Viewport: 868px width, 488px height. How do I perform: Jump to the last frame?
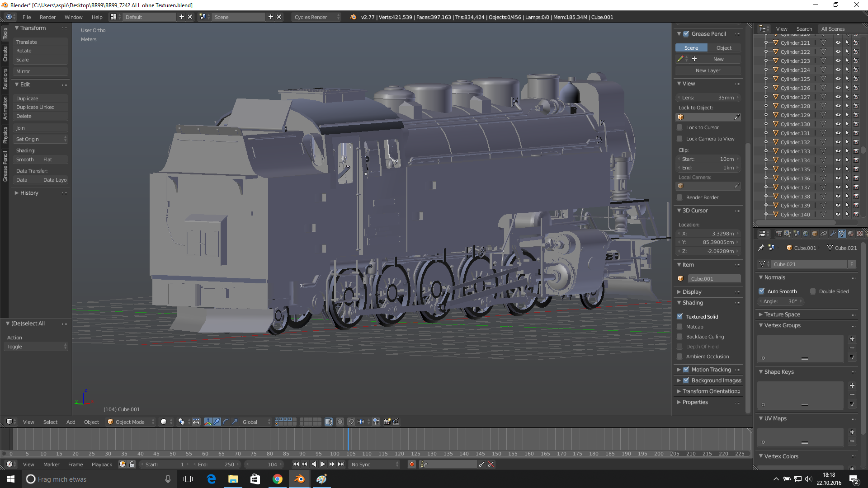pos(341,464)
